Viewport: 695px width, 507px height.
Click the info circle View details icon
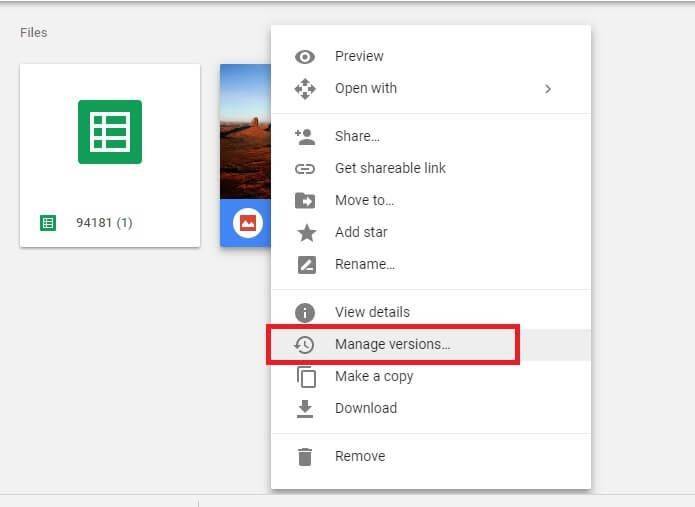(x=305, y=312)
